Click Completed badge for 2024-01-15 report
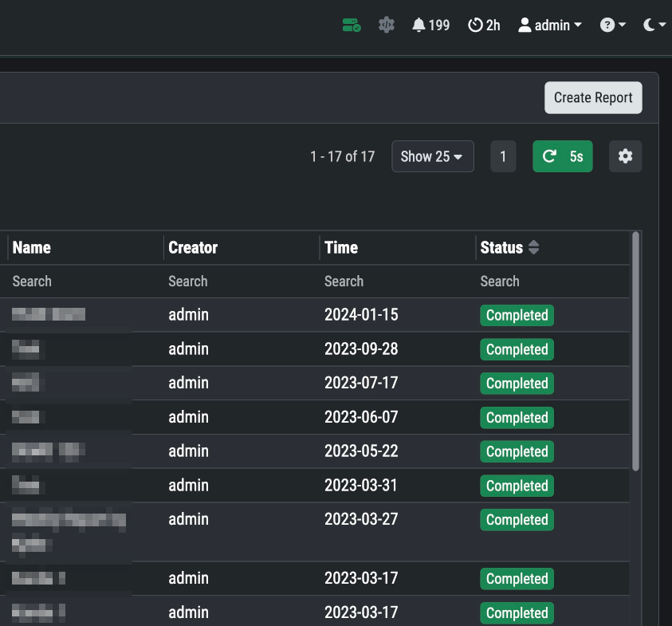 pos(517,315)
